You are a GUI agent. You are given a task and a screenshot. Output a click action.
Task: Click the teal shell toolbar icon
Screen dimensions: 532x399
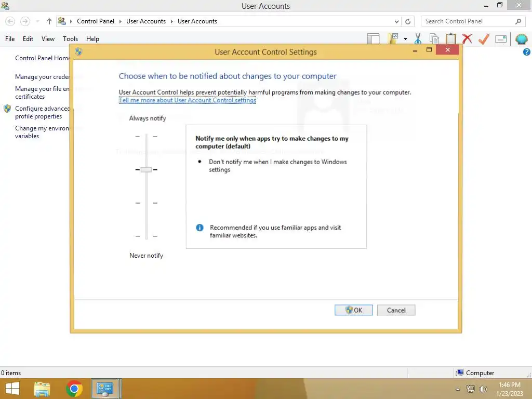[x=521, y=38]
